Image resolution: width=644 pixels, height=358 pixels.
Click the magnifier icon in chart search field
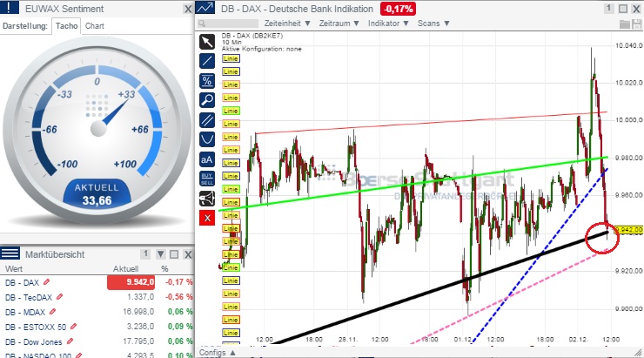pos(202,24)
